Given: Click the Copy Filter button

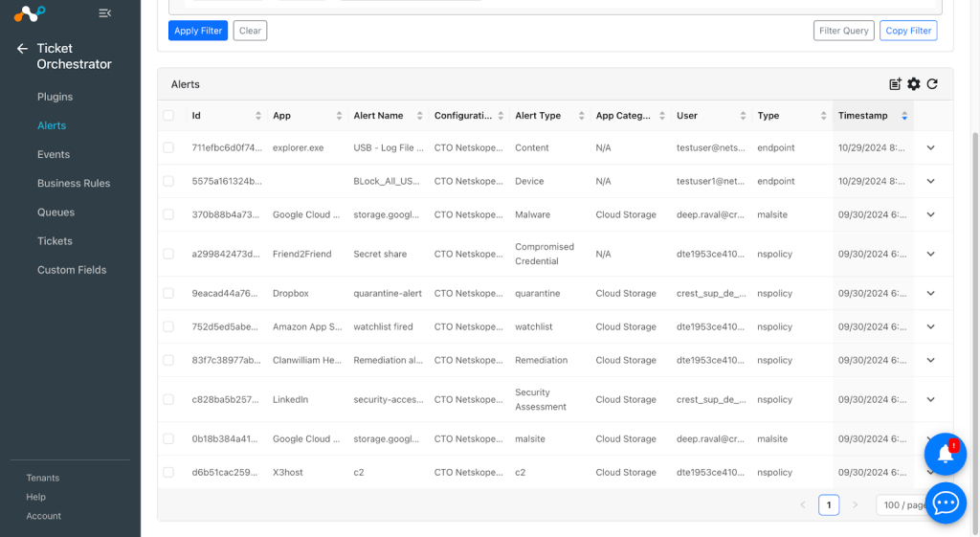Looking at the screenshot, I should pos(908,31).
